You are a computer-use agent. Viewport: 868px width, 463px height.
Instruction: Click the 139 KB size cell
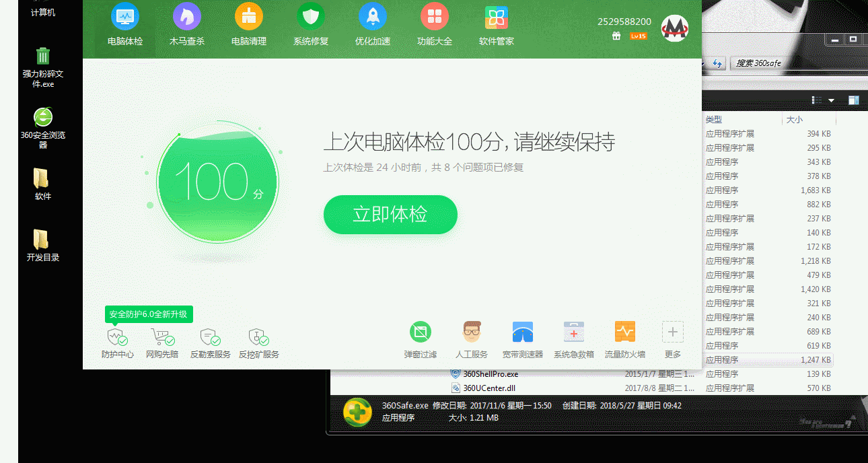pos(819,374)
